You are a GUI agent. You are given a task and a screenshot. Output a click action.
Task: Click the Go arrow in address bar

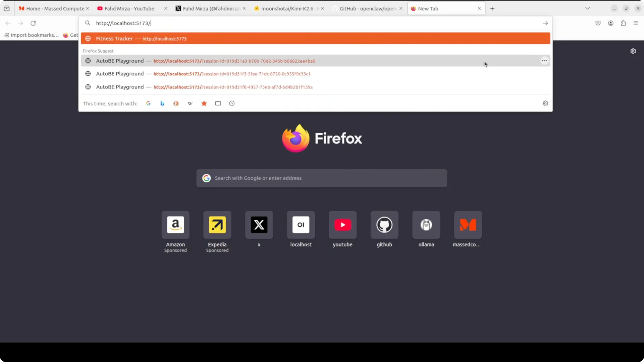545,23
